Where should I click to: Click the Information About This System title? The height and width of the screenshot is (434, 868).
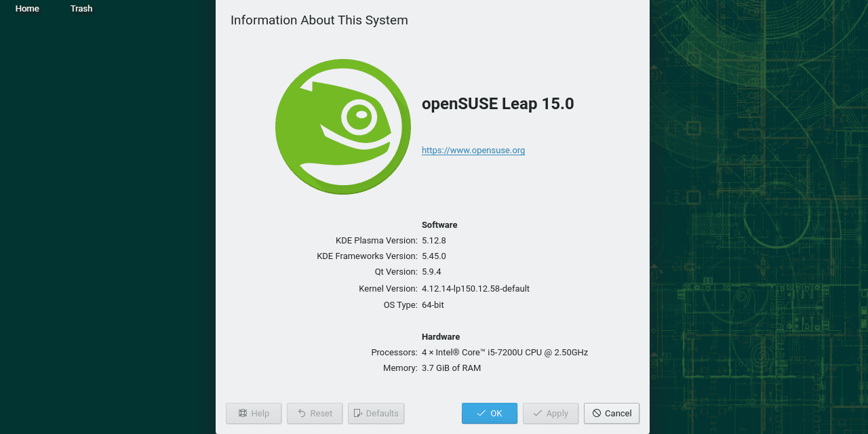pos(319,20)
